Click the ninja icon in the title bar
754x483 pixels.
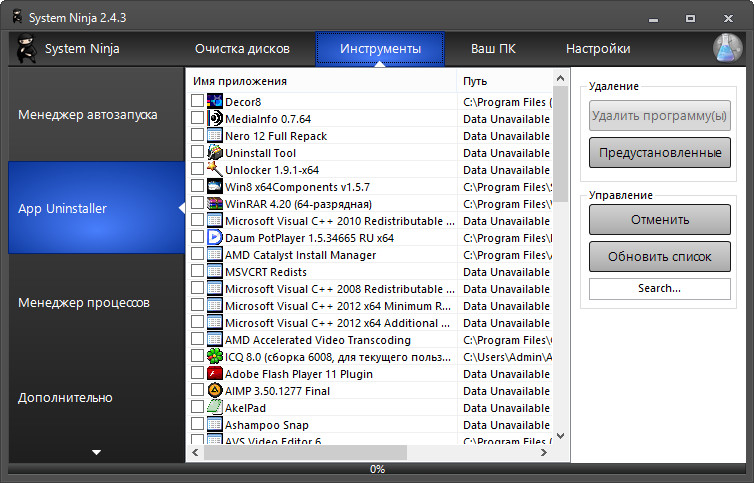point(17,17)
